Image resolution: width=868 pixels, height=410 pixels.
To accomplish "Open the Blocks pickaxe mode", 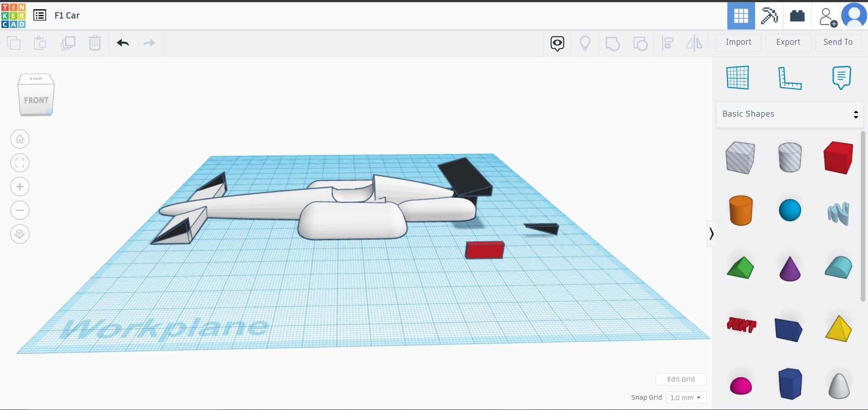I will 769,16.
